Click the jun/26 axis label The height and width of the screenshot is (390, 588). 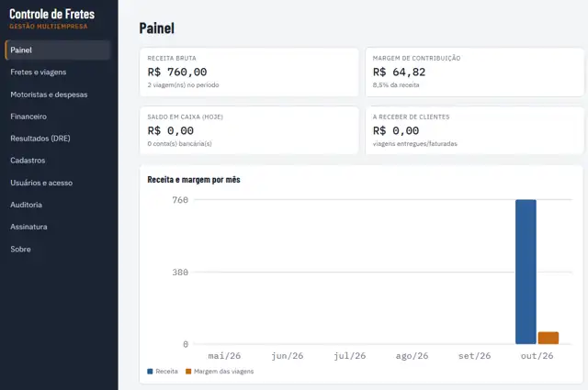point(288,355)
